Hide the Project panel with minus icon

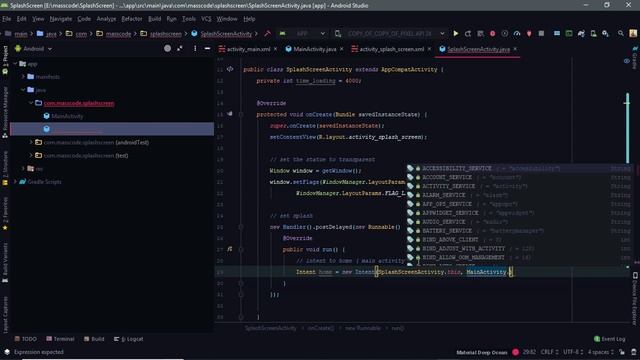coord(207,48)
